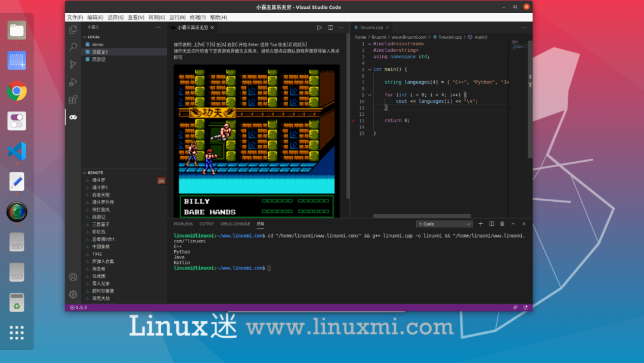Open the Search view in the activity bar
The width and height of the screenshot is (644, 363).
pos(73,47)
